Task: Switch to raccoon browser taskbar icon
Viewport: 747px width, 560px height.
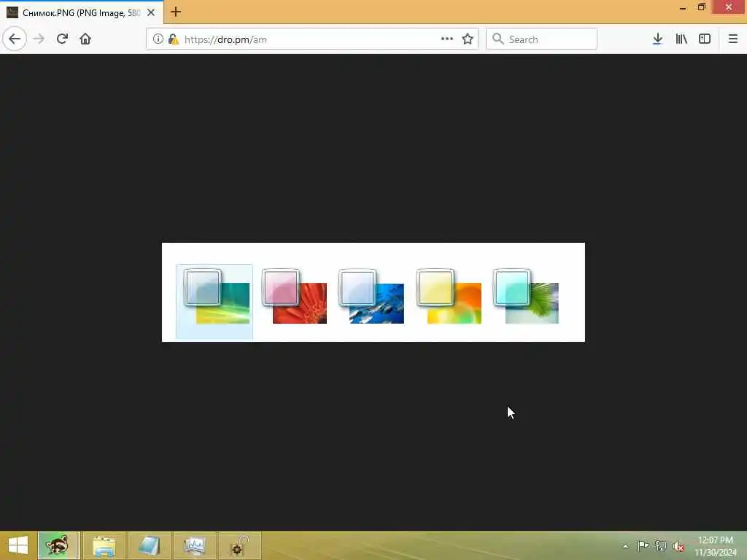Action: coord(57,545)
